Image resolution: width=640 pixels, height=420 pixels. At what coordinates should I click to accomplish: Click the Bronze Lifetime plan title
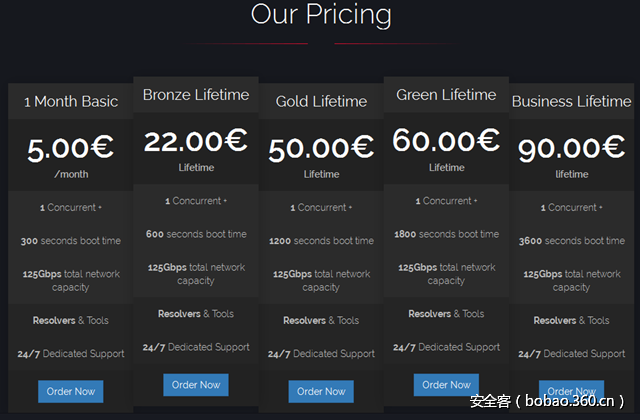pos(196,95)
